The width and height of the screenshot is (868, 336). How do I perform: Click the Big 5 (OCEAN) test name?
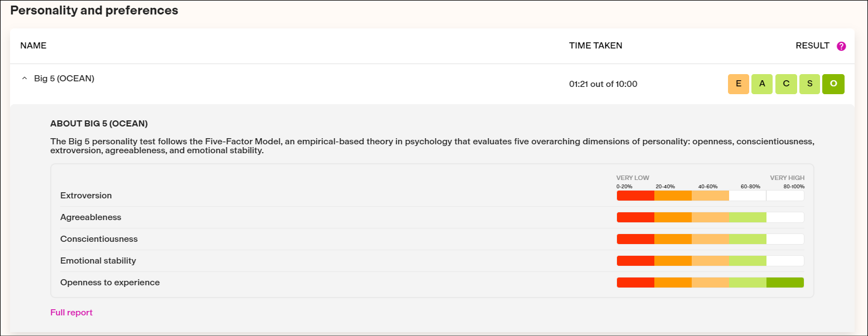click(64, 79)
